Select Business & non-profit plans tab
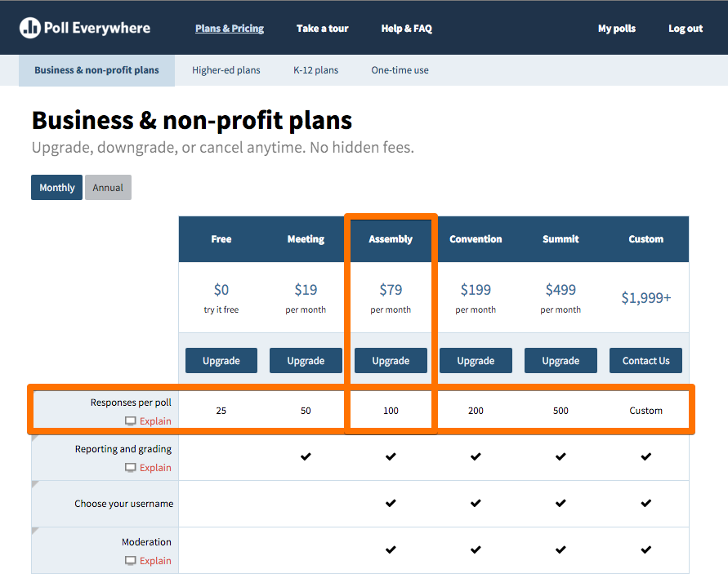The image size is (728, 574). pos(96,70)
